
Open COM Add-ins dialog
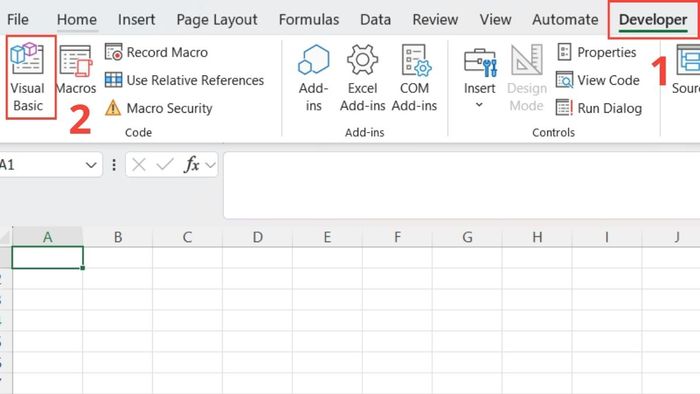[414, 78]
